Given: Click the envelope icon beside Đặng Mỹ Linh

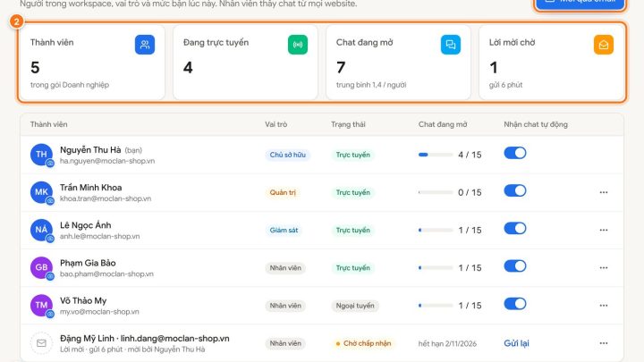Looking at the screenshot, I should coord(41,343).
